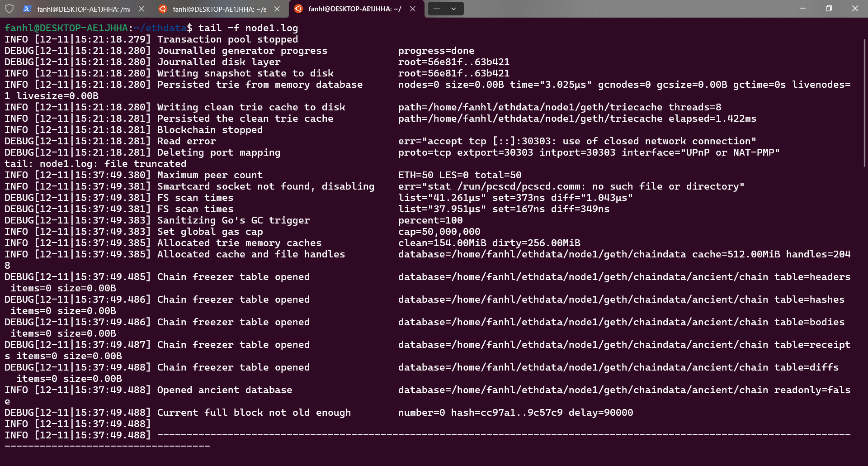Select the active third terminal tab
Screen dimensions: 868x466
pyautogui.click(x=355, y=9)
